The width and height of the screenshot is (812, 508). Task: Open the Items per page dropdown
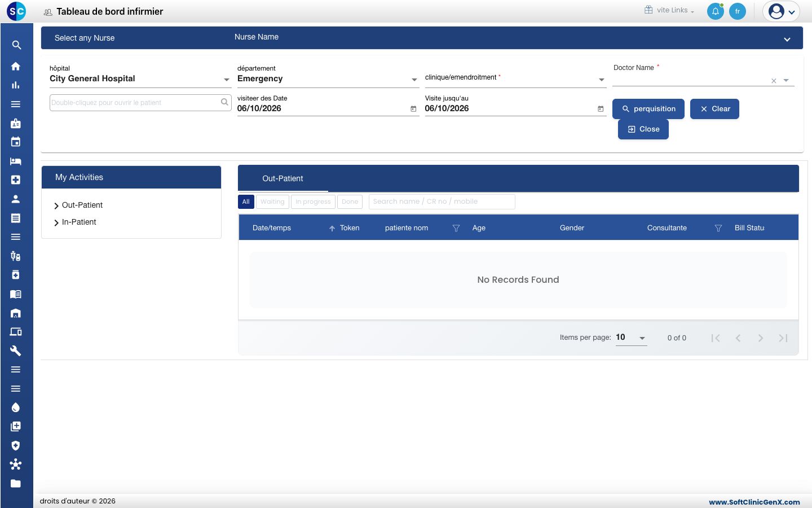point(631,338)
